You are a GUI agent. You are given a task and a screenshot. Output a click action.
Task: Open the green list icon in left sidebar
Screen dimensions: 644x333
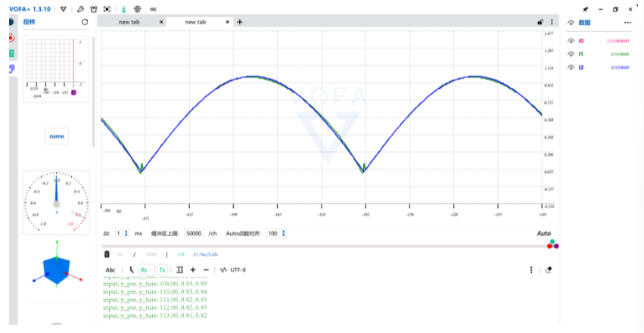coord(11,53)
